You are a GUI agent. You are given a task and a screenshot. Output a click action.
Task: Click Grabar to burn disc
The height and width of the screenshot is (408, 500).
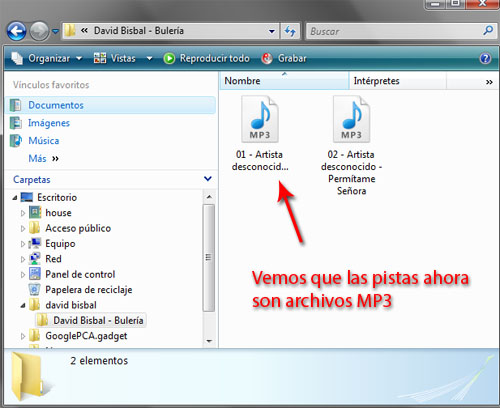292,58
